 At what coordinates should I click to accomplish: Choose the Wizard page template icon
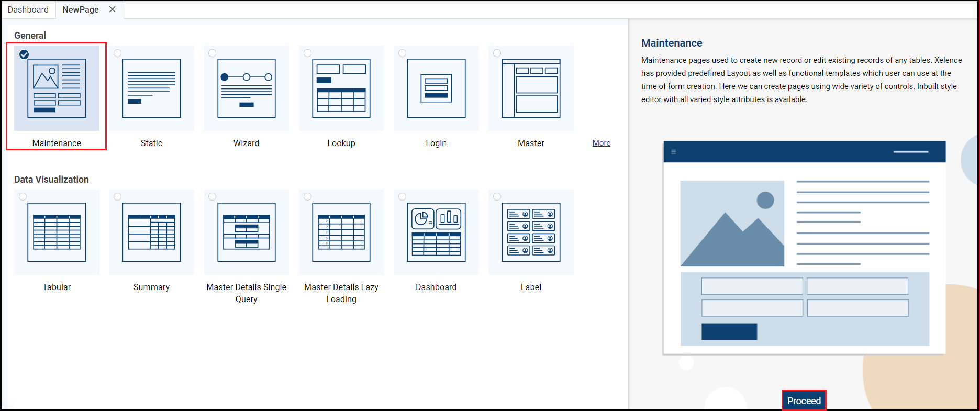click(x=247, y=88)
